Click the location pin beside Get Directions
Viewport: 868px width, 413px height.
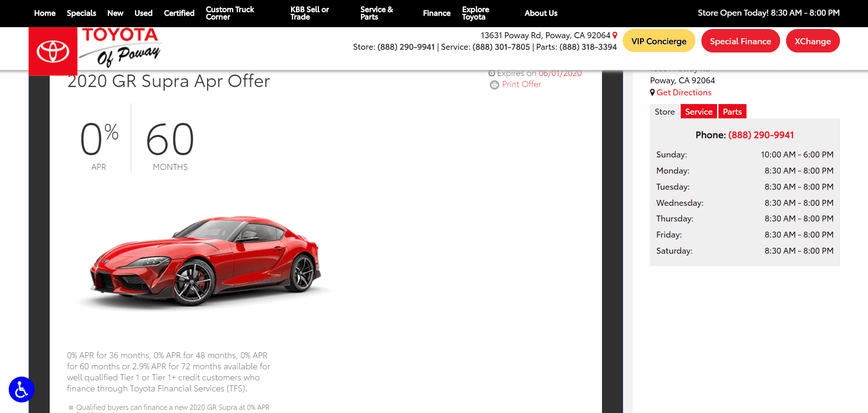click(x=652, y=92)
